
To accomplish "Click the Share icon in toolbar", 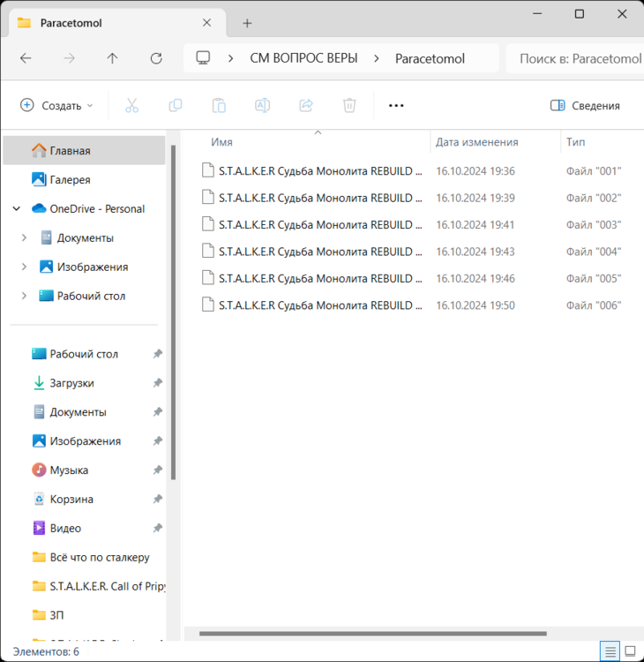I will (x=306, y=106).
